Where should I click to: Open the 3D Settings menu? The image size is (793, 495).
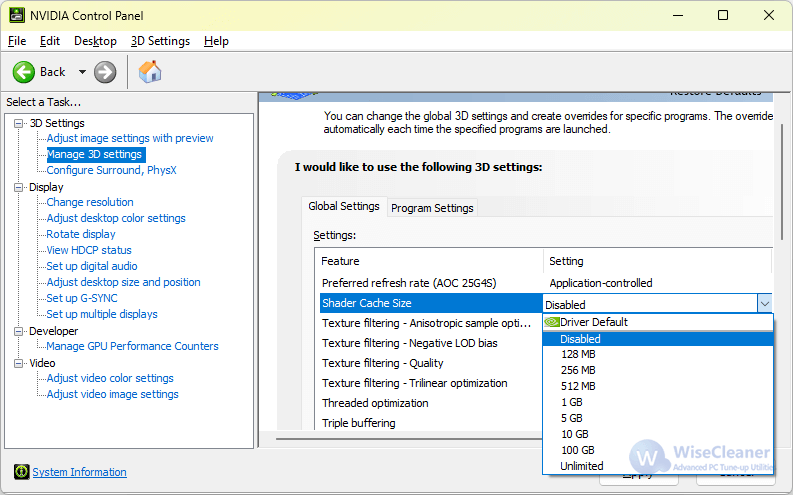[x=160, y=41]
